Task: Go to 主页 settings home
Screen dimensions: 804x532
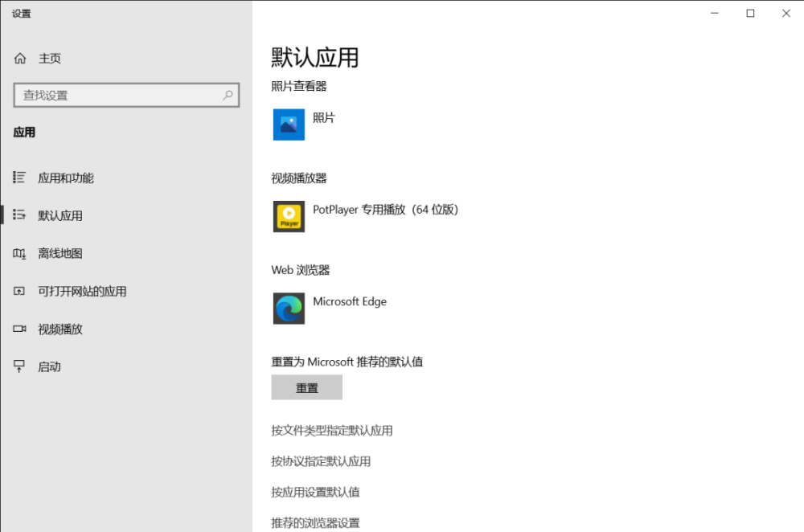Action: coord(50,59)
